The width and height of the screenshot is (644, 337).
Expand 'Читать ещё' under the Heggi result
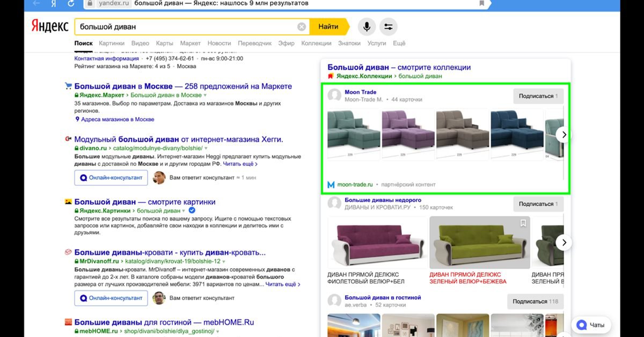click(240, 164)
